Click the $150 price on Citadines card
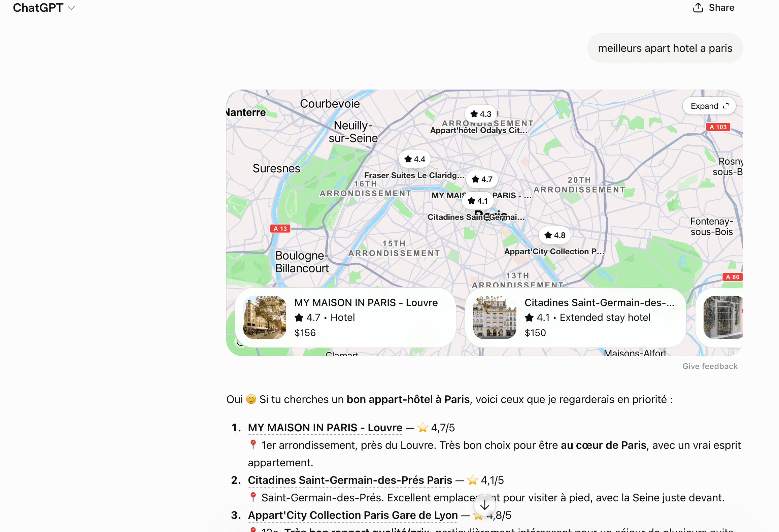 (535, 333)
